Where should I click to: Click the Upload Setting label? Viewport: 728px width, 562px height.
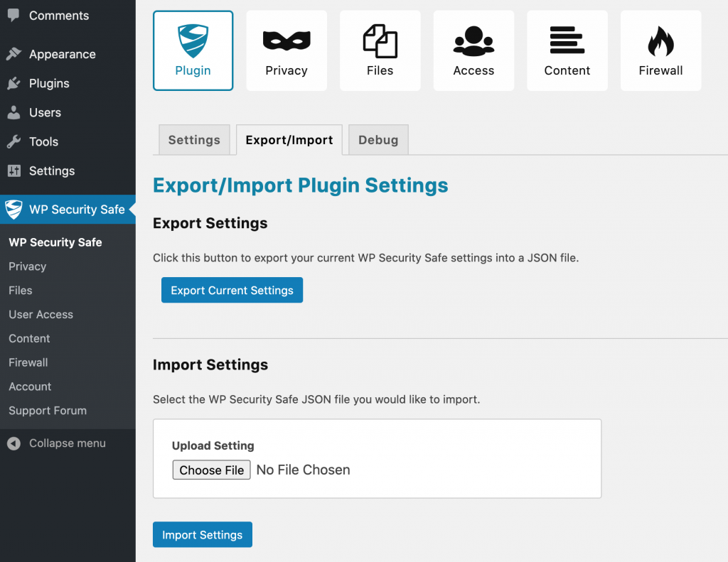click(x=213, y=445)
